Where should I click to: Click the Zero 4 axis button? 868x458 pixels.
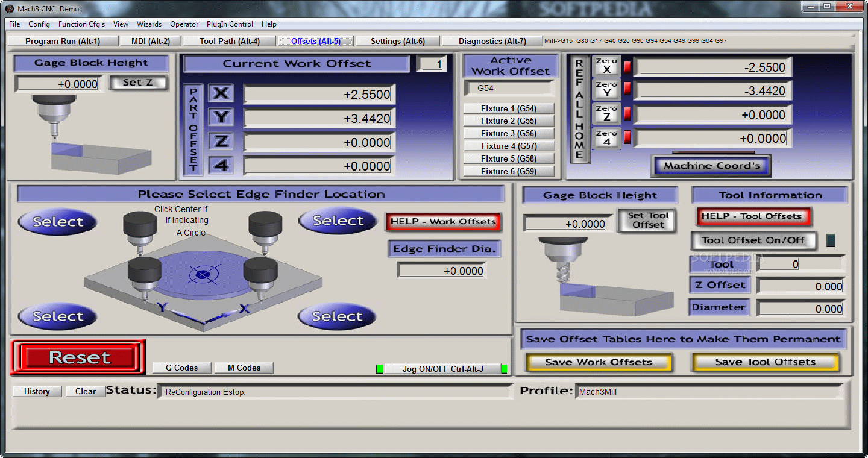pyautogui.click(x=606, y=137)
